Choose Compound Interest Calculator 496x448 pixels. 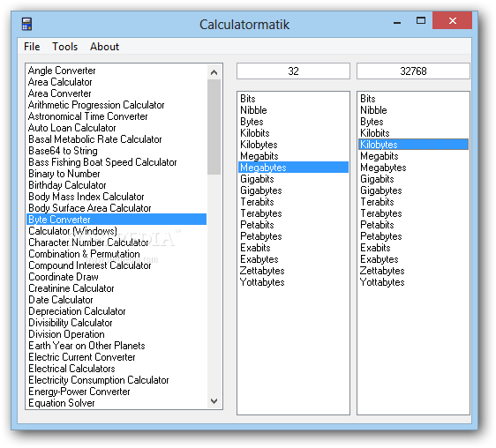116,265
